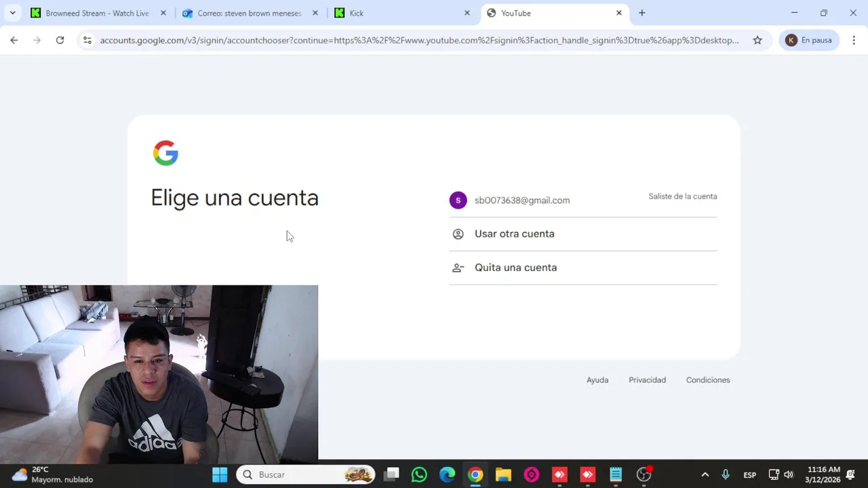Open the first red AnyDesk taskbar icon
The width and height of the screenshot is (868, 488).
[559, 474]
